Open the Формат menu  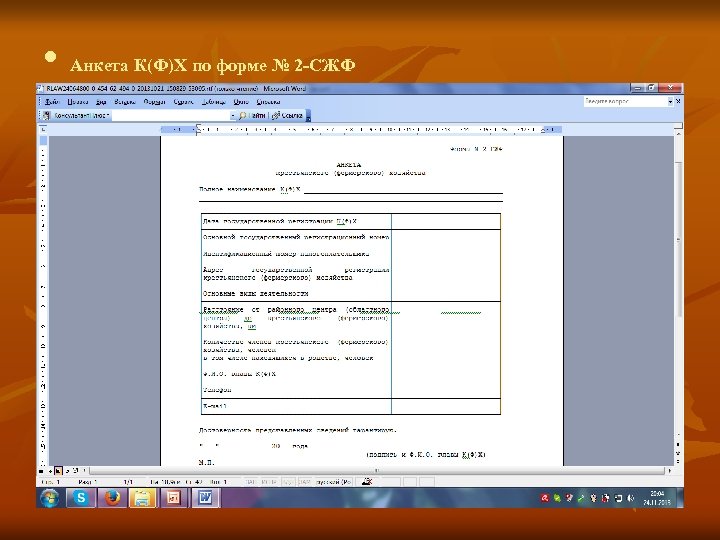point(154,102)
